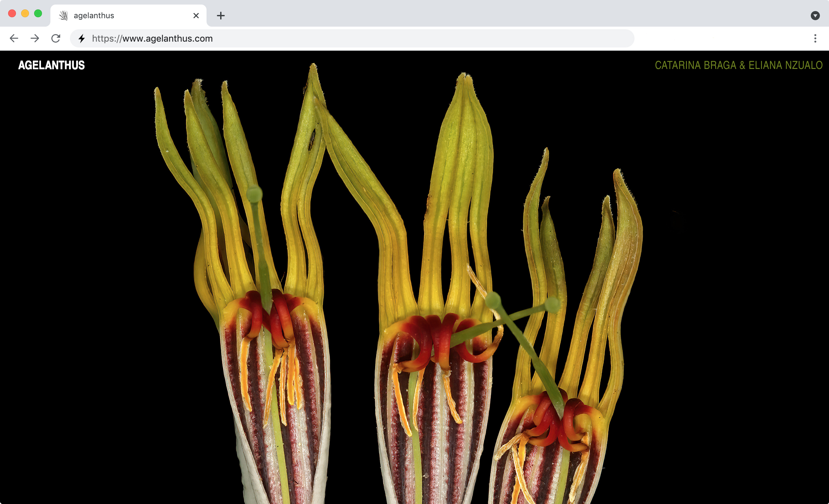
Task: Open the browser three-dot menu
Action: pos(815,38)
